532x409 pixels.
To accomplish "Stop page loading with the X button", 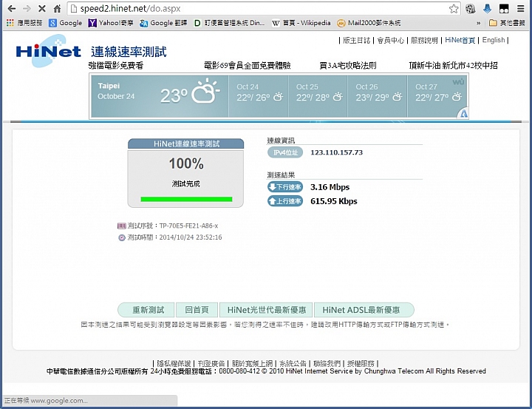I will [x=41, y=8].
